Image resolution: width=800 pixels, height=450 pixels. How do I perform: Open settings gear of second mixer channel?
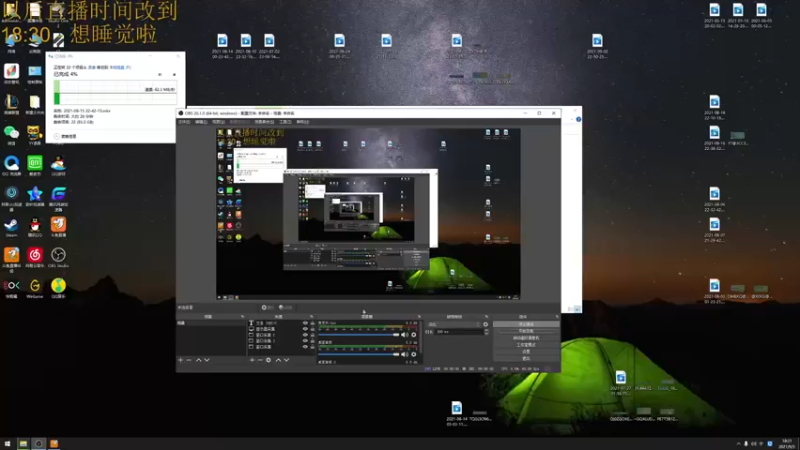414,354
